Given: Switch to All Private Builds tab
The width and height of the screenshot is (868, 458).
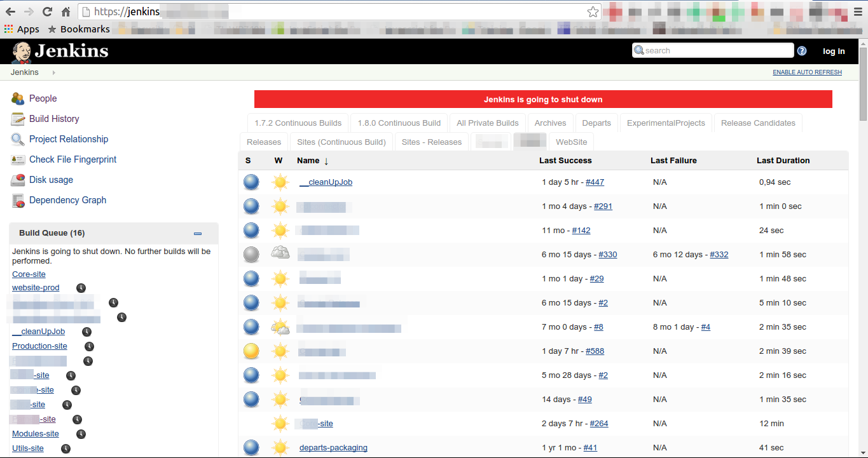Looking at the screenshot, I should click(488, 123).
